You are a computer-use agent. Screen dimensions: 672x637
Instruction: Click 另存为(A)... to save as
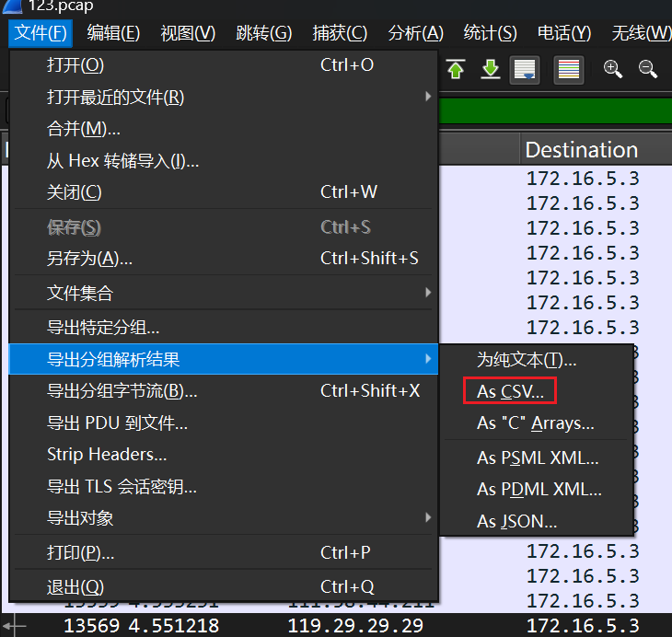point(89,259)
